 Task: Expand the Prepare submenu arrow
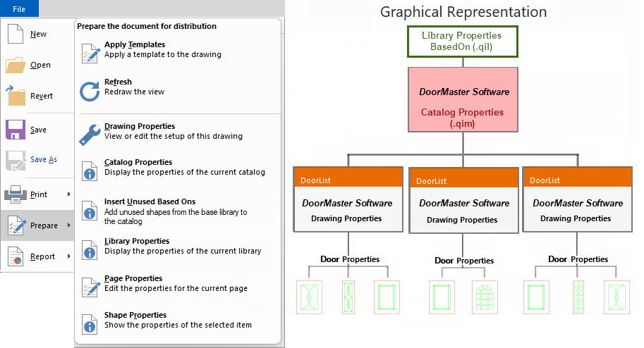pyautogui.click(x=68, y=225)
